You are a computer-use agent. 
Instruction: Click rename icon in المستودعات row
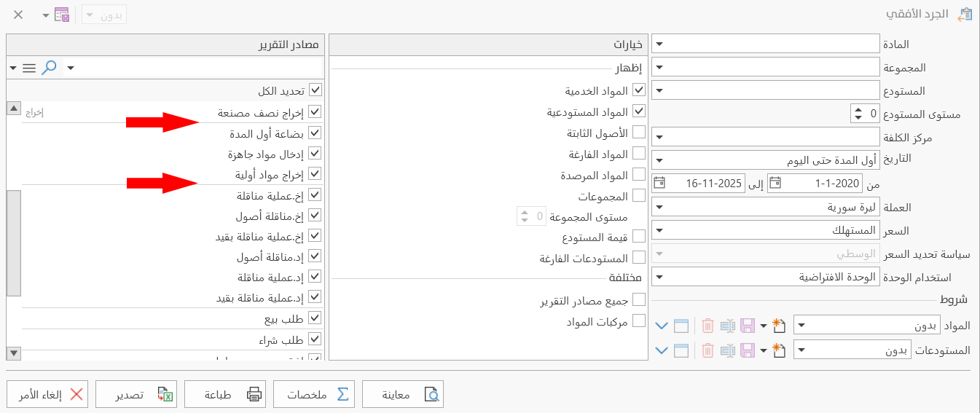(x=727, y=350)
